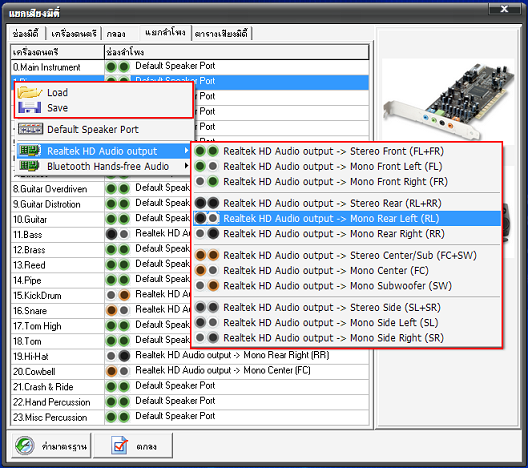Expand the Bluetooth Hands-free Audio submenu arrow
Viewport: 528px width, 468px height.
(x=186, y=166)
